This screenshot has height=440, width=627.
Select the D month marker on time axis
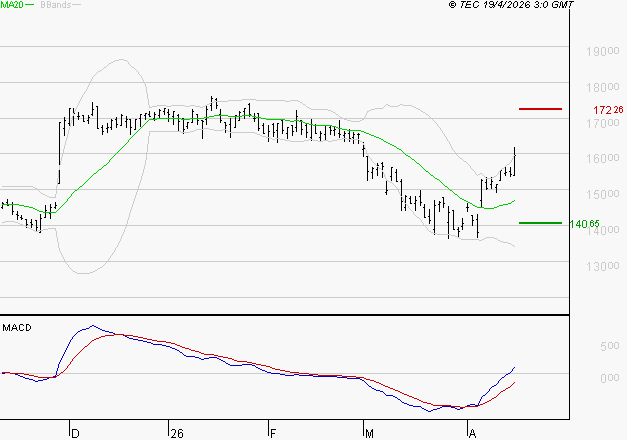pyautogui.click(x=75, y=433)
